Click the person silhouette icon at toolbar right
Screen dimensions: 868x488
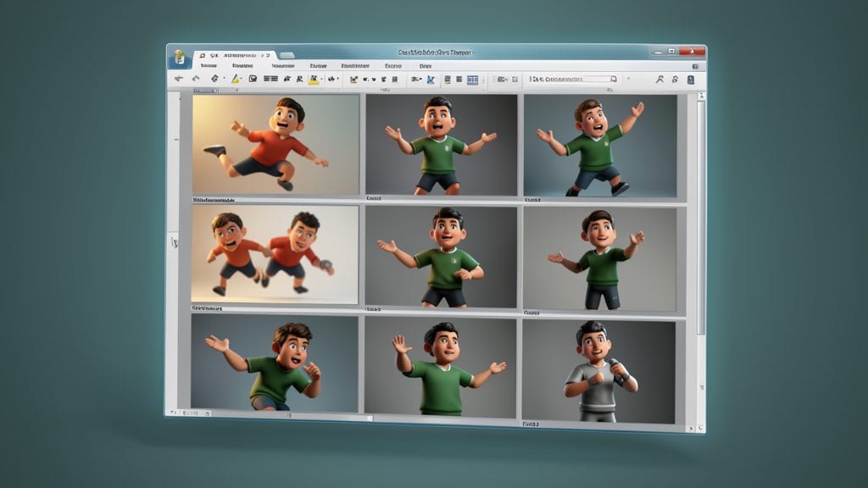659,80
